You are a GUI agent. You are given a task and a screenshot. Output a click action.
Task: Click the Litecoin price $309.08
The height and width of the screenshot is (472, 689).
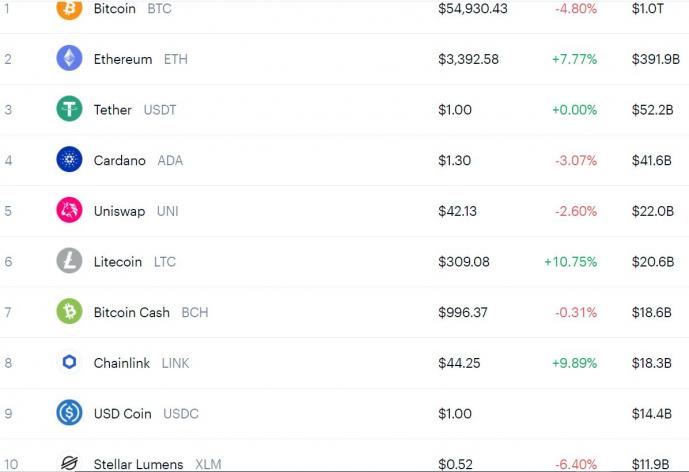(x=464, y=262)
